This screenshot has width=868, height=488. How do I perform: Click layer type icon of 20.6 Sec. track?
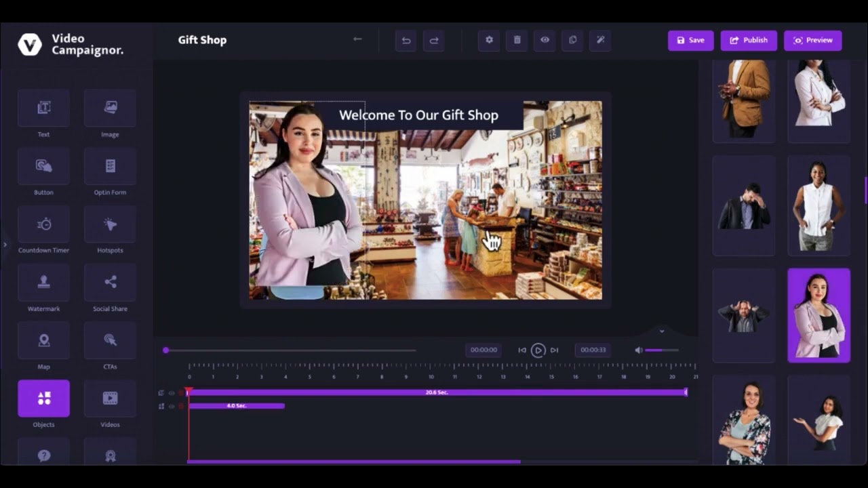(161, 393)
